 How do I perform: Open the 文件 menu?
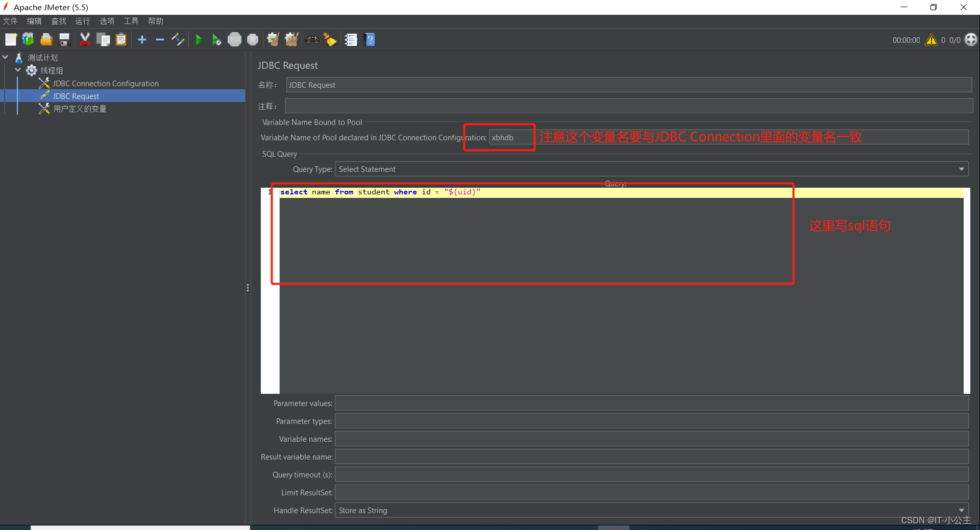coord(10,21)
